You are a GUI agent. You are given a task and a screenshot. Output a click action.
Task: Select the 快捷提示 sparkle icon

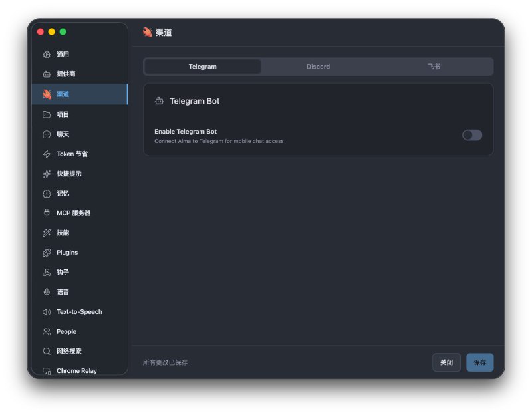pos(47,174)
